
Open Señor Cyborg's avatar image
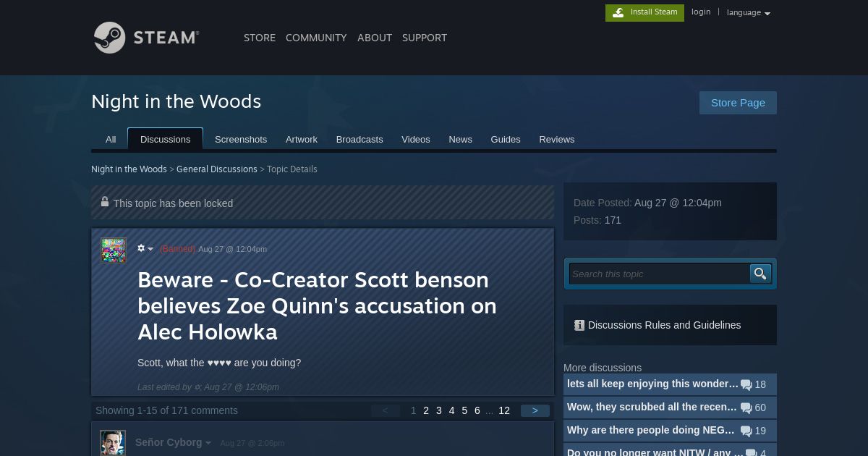pyautogui.click(x=113, y=443)
